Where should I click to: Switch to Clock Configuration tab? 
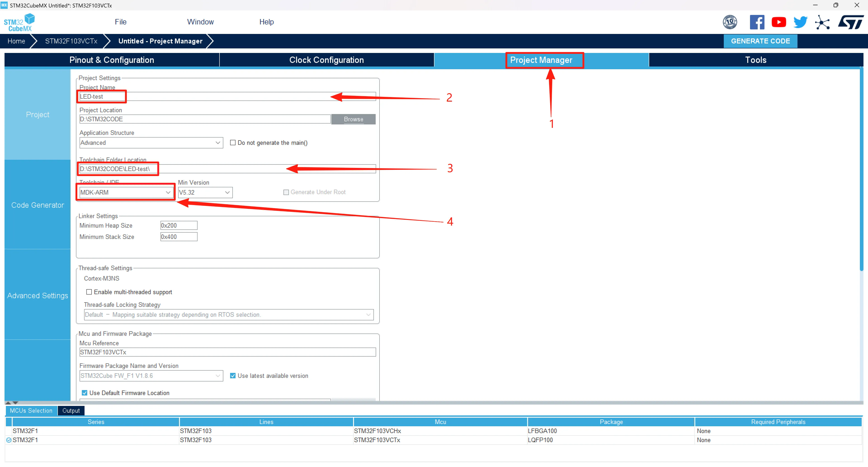point(326,60)
